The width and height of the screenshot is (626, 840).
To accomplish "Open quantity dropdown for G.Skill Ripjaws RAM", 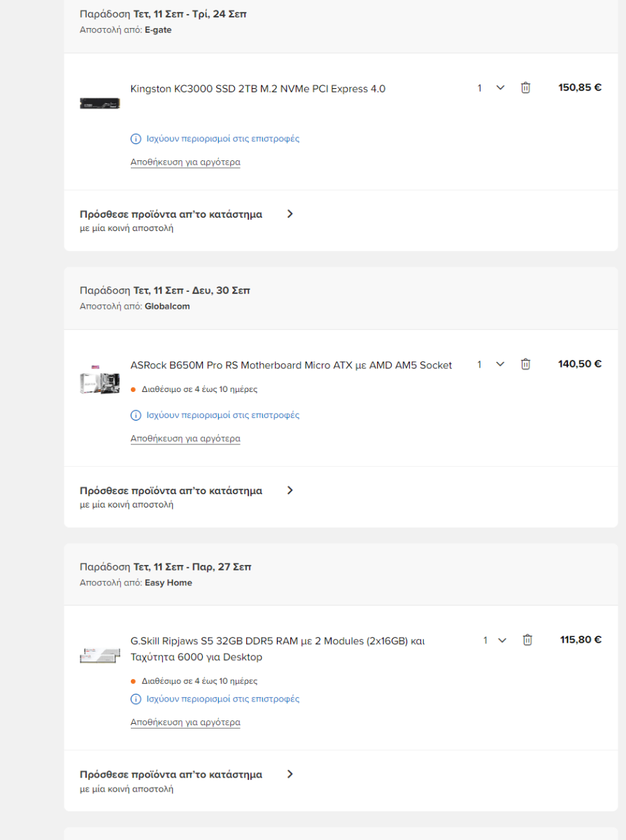I will (x=496, y=640).
